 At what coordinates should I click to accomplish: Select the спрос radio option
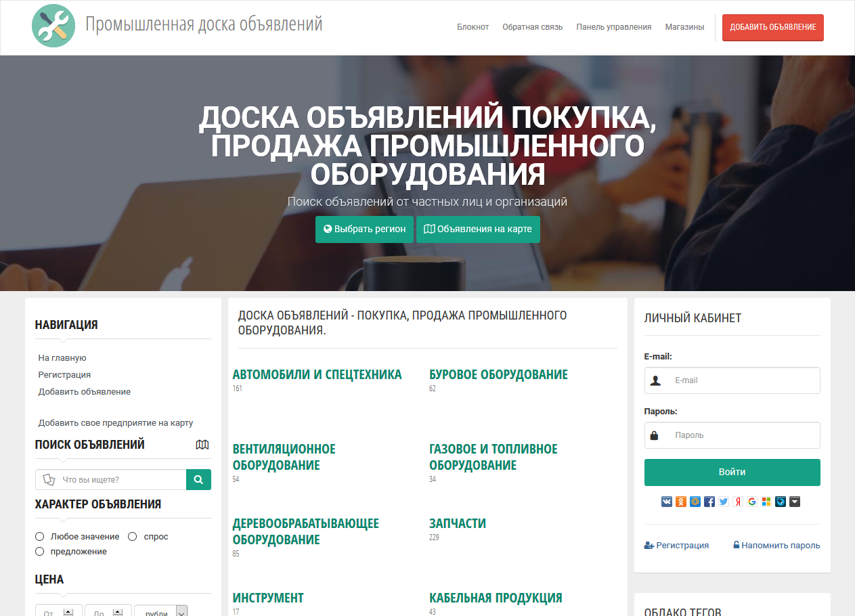coord(132,537)
